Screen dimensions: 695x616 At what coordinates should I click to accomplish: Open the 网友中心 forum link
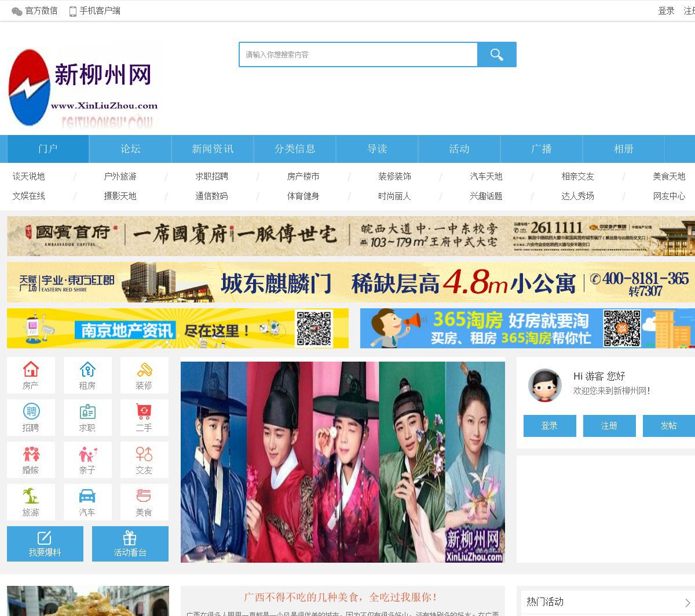tap(670, 196)
